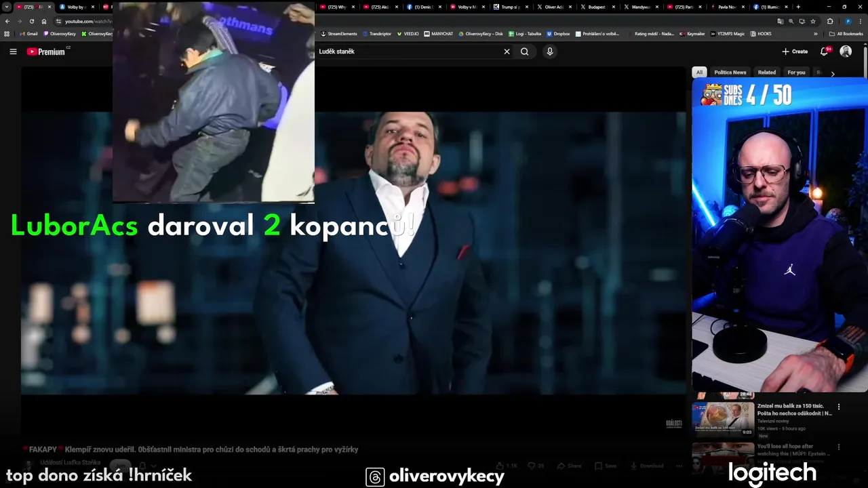Start voice search with the microphone icon
The height and width of the screenshot is (488, 868).
(550, 52)
